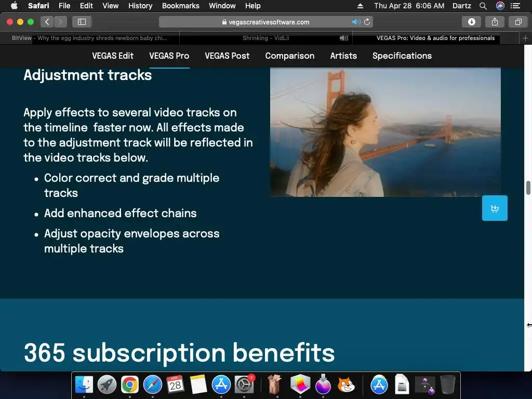
Task: Open Google Chrome in the Dock
Action: [x=129, y=384]
